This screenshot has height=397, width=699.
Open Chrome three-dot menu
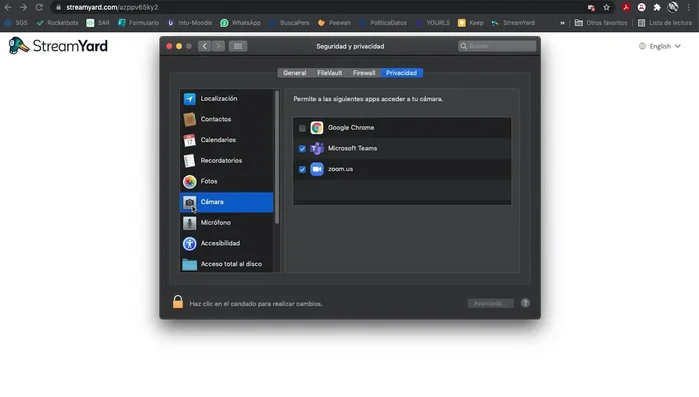[x=689, y=7]
